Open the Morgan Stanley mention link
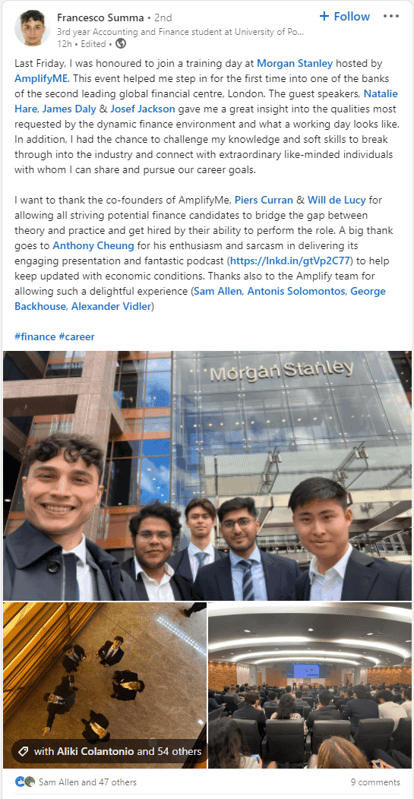Viewport: 414px width, 799px height. [x=295, y=64]
